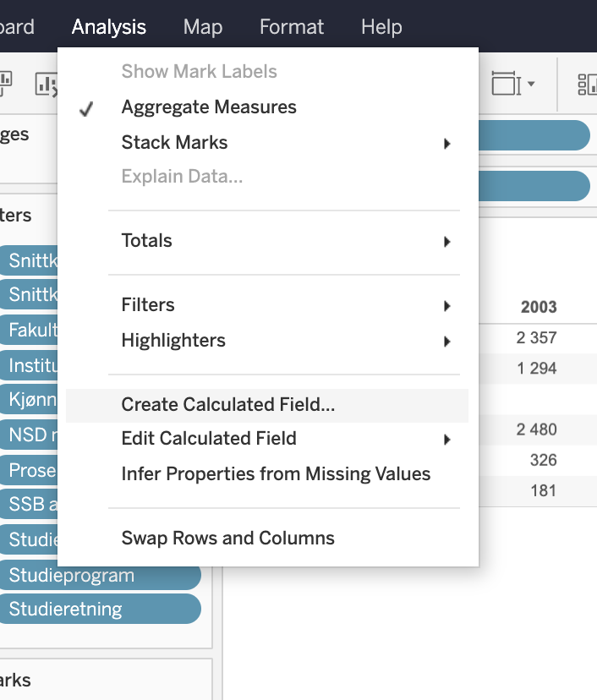
Task: Click the Analysis menu title
Action: point(109,27)
